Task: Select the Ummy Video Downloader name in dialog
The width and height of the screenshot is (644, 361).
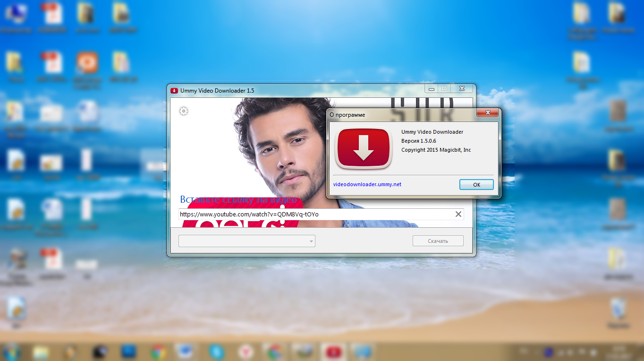Action: (432, 132)
